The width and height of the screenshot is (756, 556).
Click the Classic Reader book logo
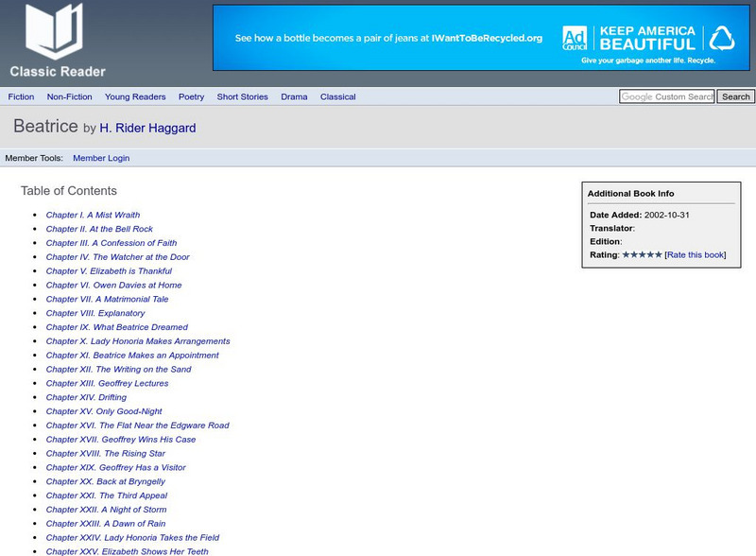pyautogui.click(x=54, y=30)
